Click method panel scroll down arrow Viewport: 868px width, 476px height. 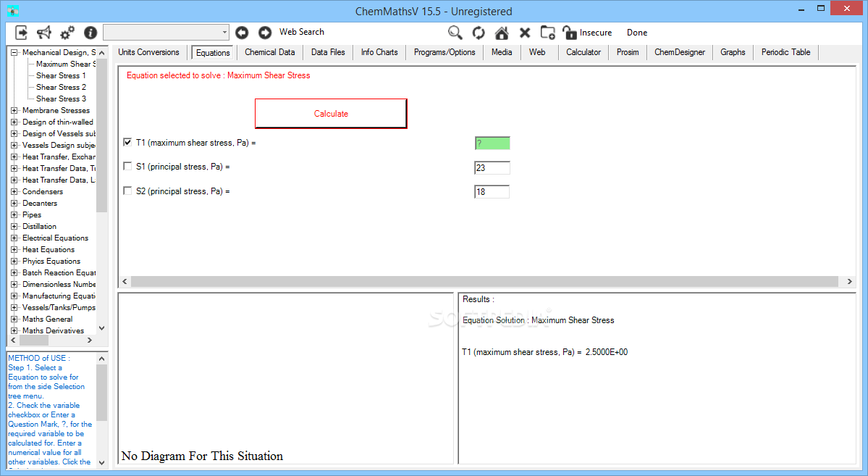[x=102, y=462]
